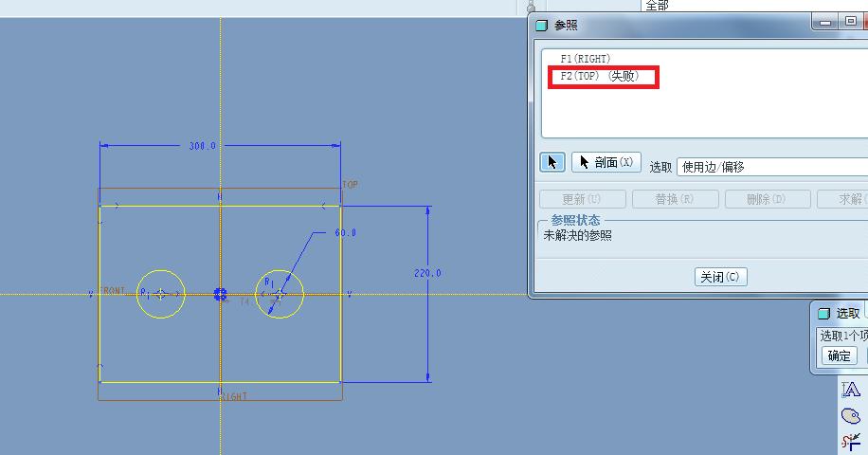Screen dimensions: 868x455
Task: Click the 参照 dialog title icon
Action: click(541, 26)
